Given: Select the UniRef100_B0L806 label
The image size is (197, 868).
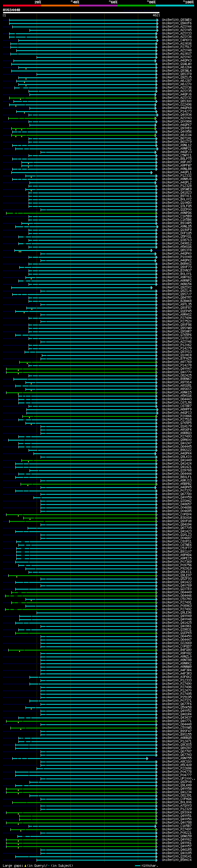Looking at the screenshot, I should coord(177,802).
